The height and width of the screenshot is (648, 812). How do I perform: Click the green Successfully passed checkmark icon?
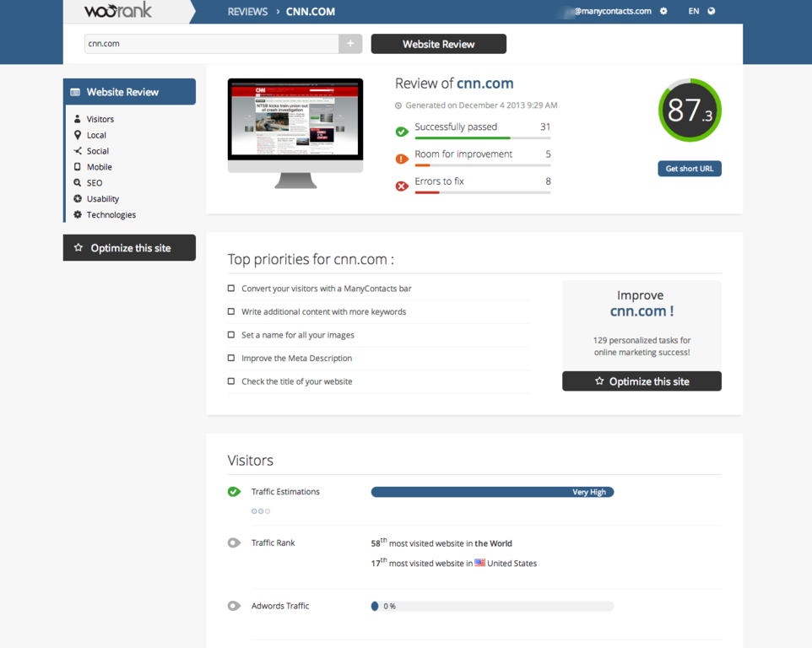tap(402, 132)
